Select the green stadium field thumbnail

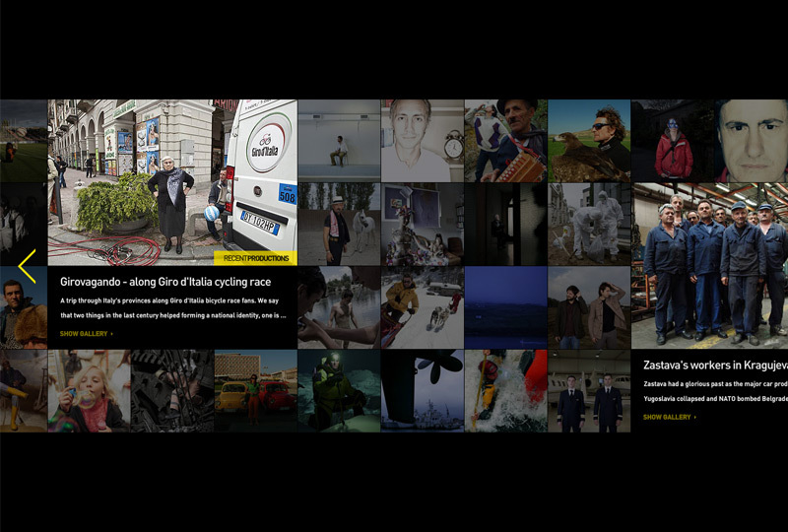point(24,140)
